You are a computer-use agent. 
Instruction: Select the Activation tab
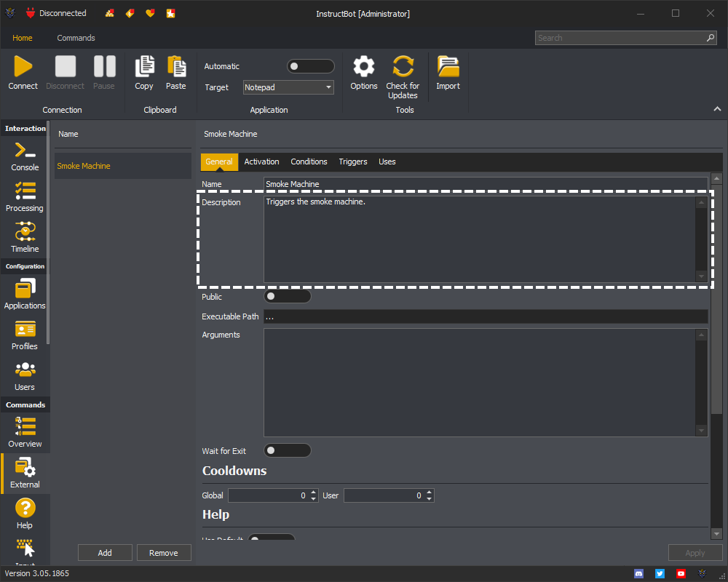click(262, 162)
